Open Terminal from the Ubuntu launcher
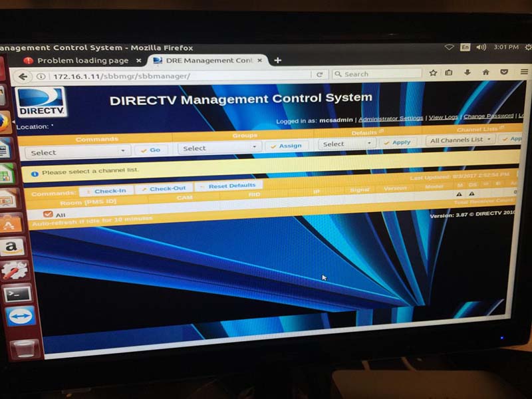 pos(17,293)
